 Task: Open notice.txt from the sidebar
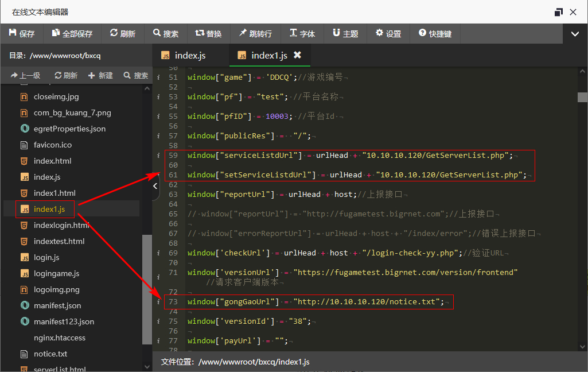click(50, 354)
